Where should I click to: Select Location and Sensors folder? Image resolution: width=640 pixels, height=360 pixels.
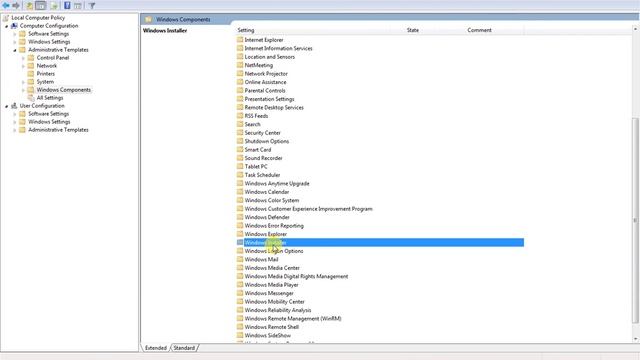coord(269,57)
